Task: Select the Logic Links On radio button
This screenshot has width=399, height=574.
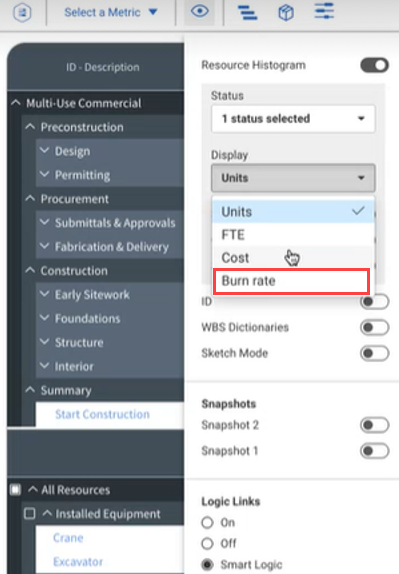Action: (207, 522)
